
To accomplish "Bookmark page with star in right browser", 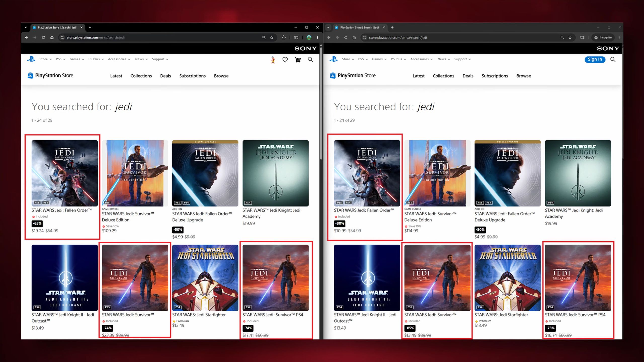I will [x=570, y=37].
